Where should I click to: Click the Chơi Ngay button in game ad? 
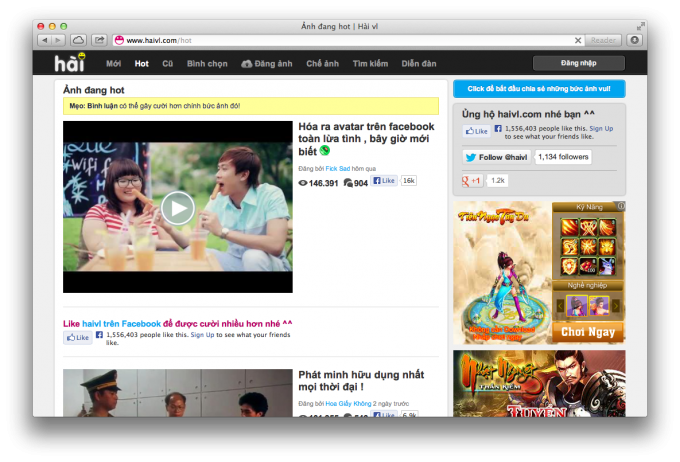(x=588, y=332)
